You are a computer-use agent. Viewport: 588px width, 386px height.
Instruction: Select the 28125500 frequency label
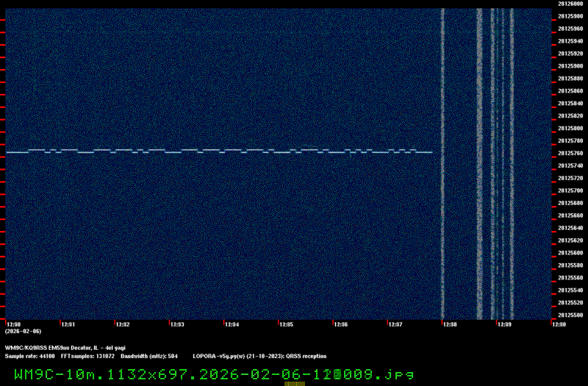570,315
